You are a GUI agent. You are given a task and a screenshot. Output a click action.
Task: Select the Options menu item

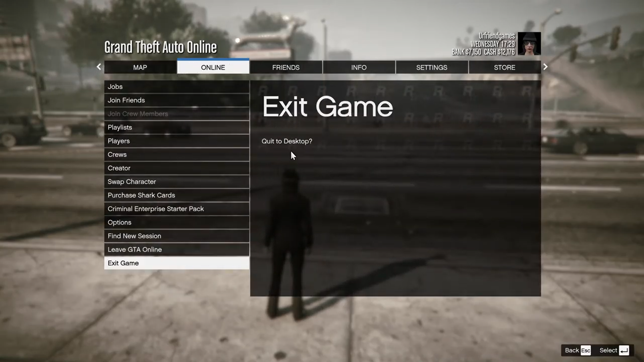pyautogui.click(x=177, y=222)
